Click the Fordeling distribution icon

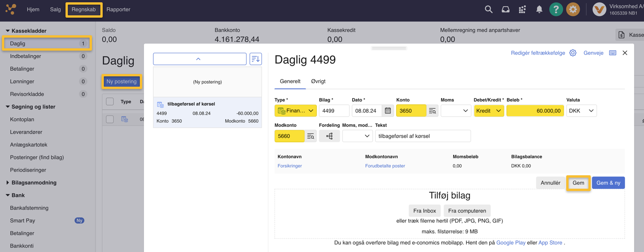[329, 136]
